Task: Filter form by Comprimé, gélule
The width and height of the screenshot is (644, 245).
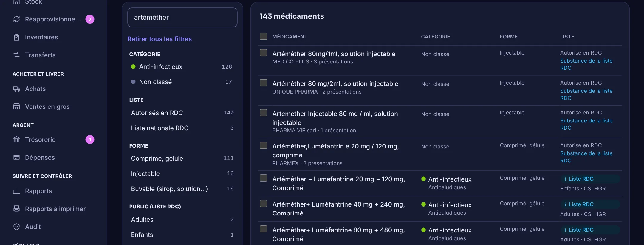Action: pos(182,159)
